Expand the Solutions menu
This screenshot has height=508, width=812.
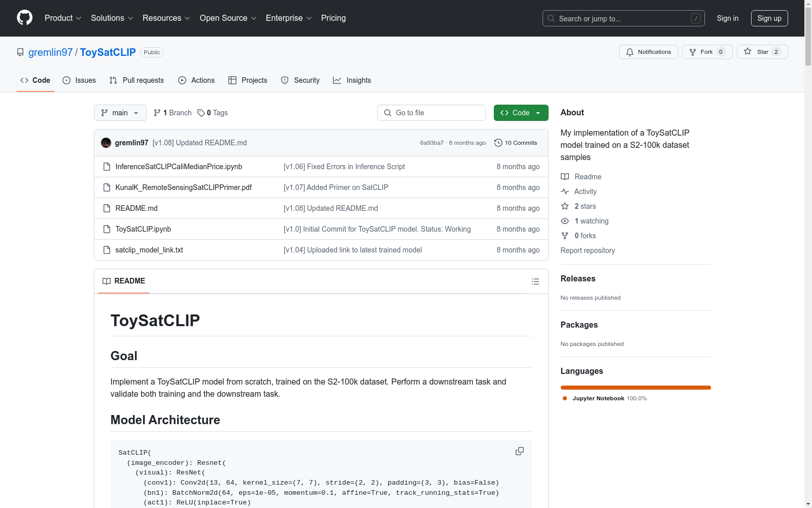112,18
